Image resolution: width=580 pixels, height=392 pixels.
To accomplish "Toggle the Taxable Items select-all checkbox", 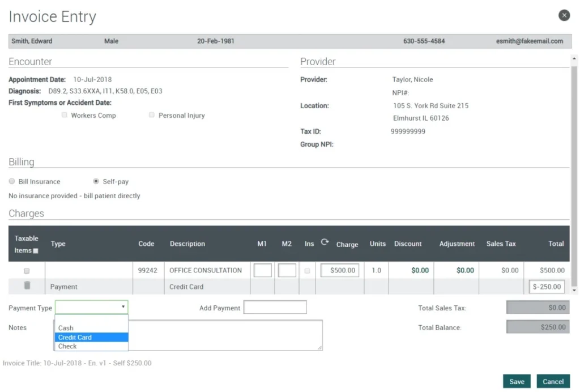I will tap(35, 250).
